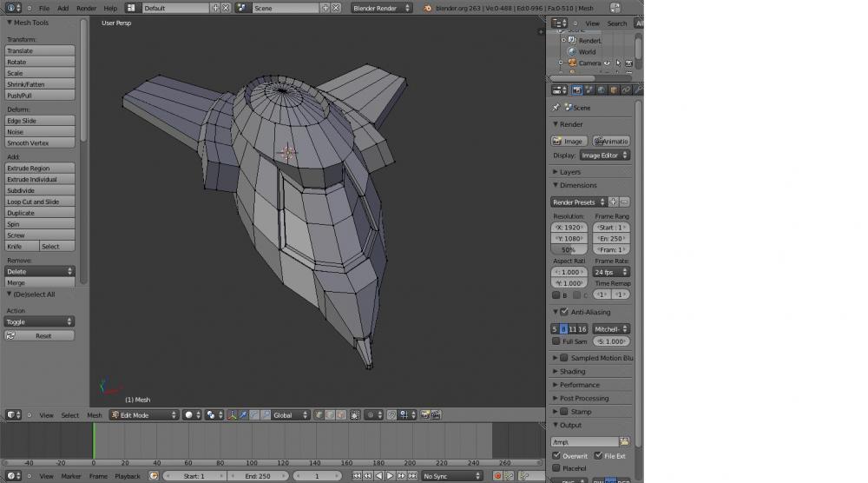The image size is (868, 483).
Task: Select the scale manipulator icon
Action: 266,415
